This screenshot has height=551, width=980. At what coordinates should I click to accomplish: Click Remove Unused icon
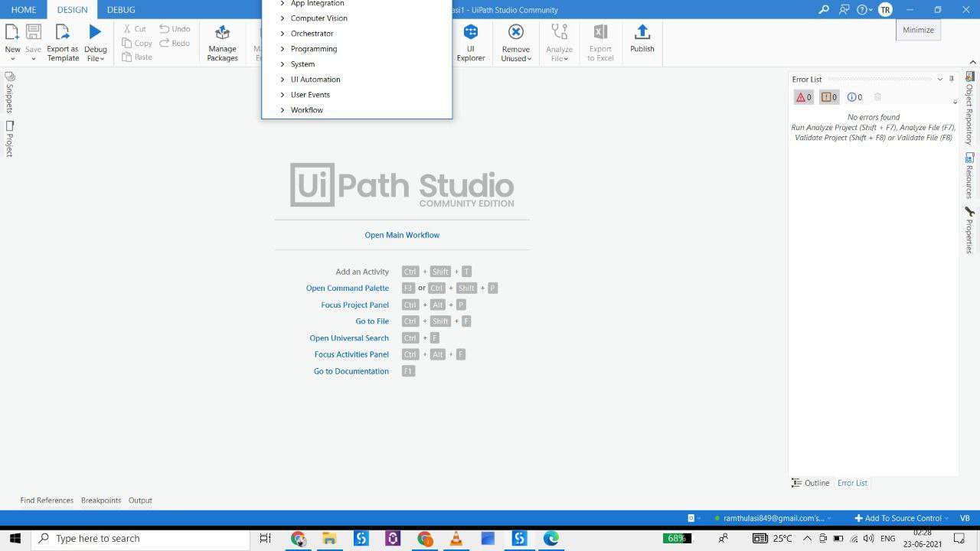tap(516, 32)
